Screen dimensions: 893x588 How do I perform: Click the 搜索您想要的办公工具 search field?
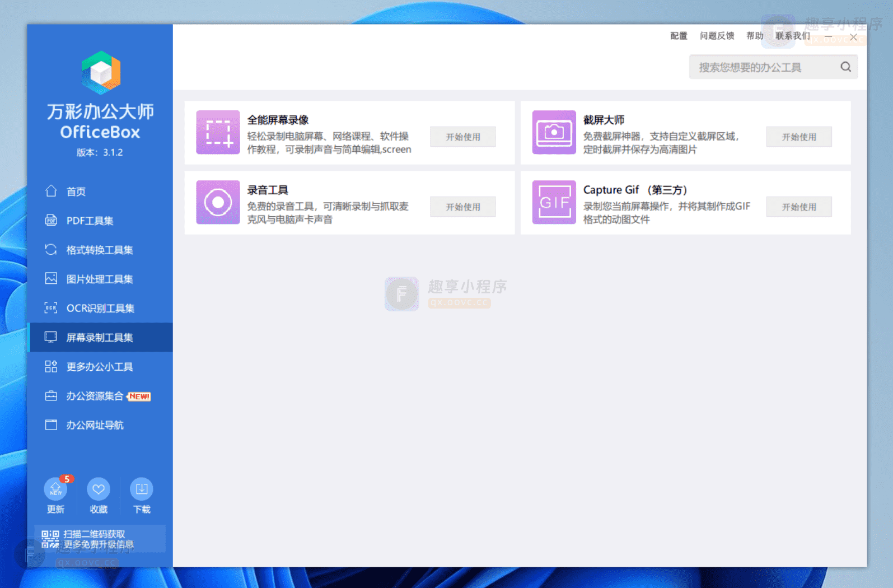click(x=773, y=67)
